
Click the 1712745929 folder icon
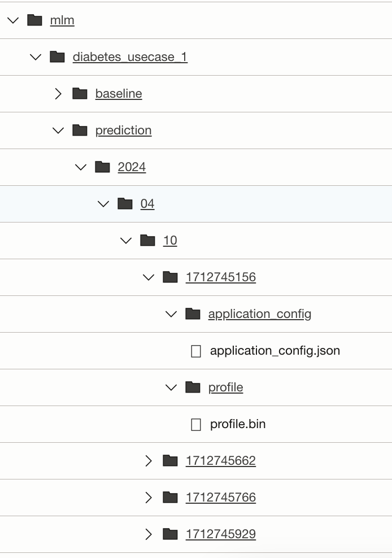pos(170,534)
